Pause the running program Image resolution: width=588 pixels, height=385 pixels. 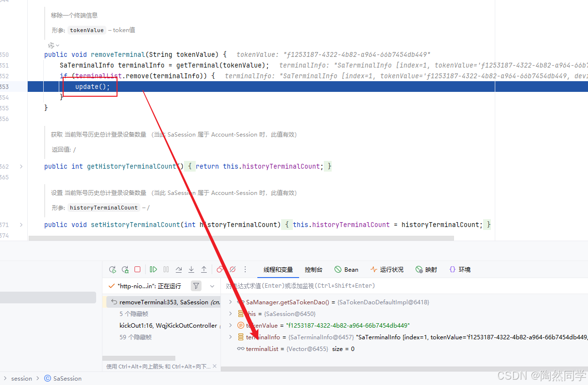(166, 269)
